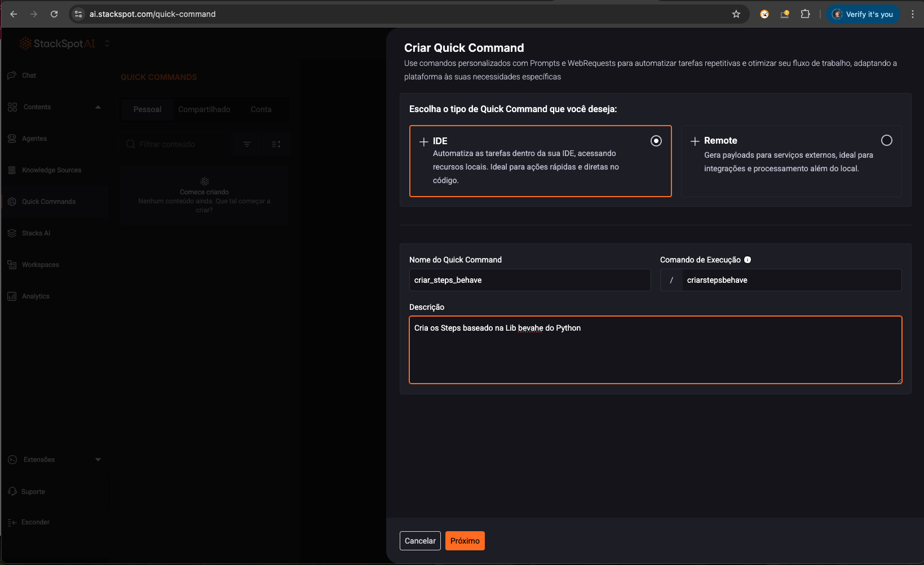Open the browser extensions puzzle icon
The width and height of the screenshot is (924, 565).
tap(805, 14)
